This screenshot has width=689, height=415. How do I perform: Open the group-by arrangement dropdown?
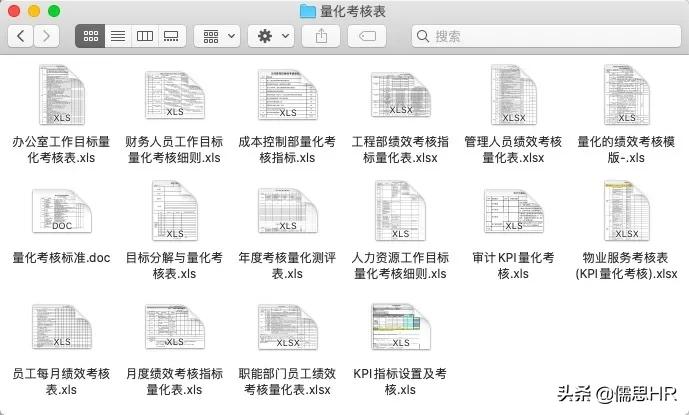click(218, 36)
